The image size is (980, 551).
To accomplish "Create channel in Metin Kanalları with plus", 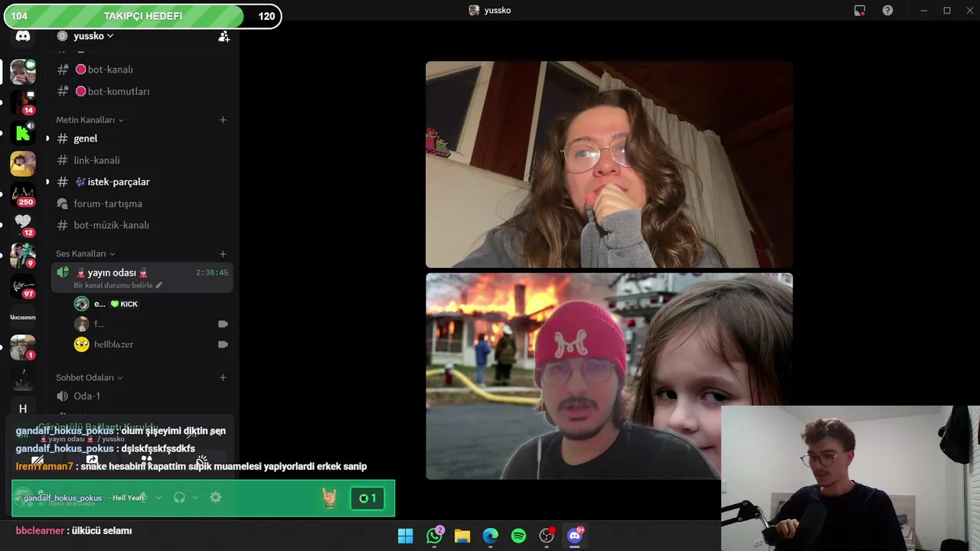I will [223, 120].
